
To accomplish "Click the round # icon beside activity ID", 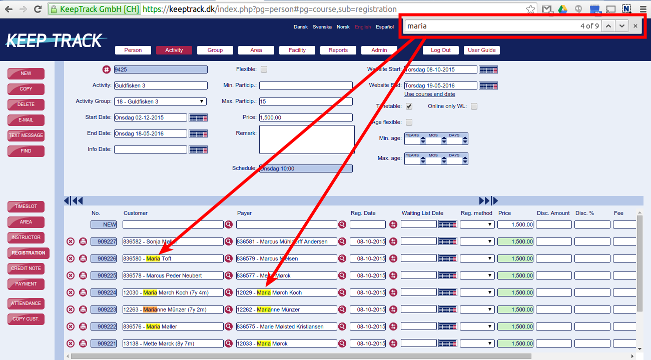I will click(106, 69).
